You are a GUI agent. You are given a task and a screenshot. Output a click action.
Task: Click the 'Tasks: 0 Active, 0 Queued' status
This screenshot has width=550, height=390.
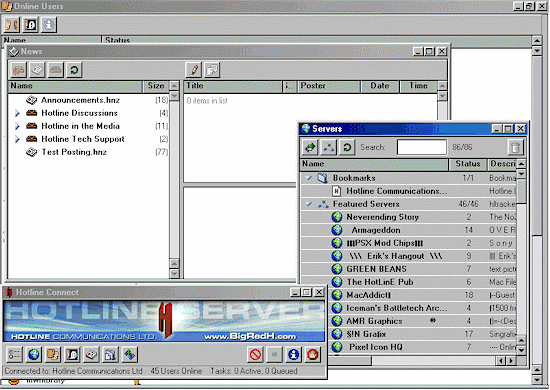point(254,371)
